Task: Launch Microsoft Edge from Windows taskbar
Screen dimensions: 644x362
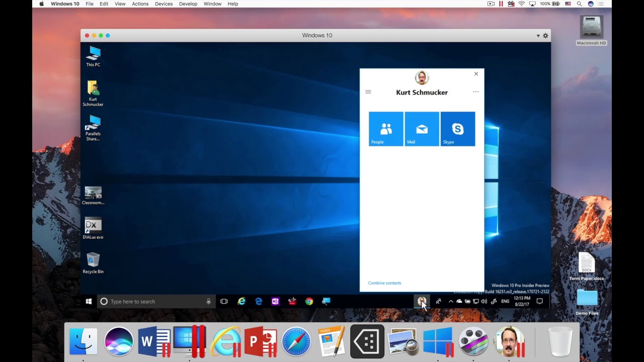Action: pos(259,301)
